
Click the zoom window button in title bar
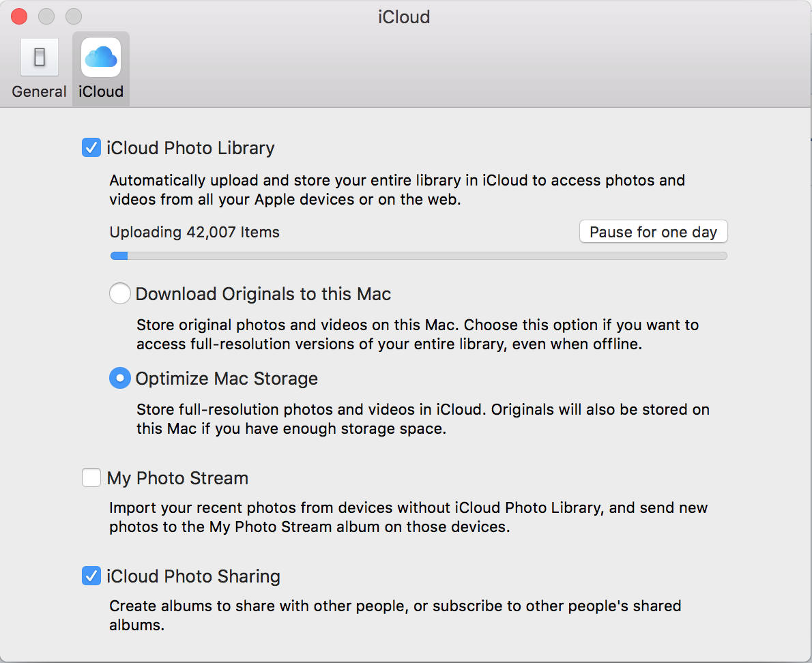click(74, 16)
